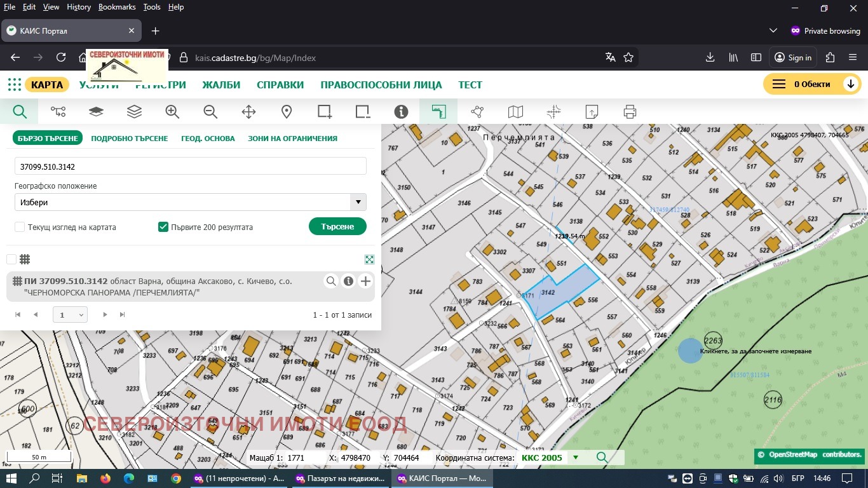
Task: Select the info identify tool
Action: 401,112
